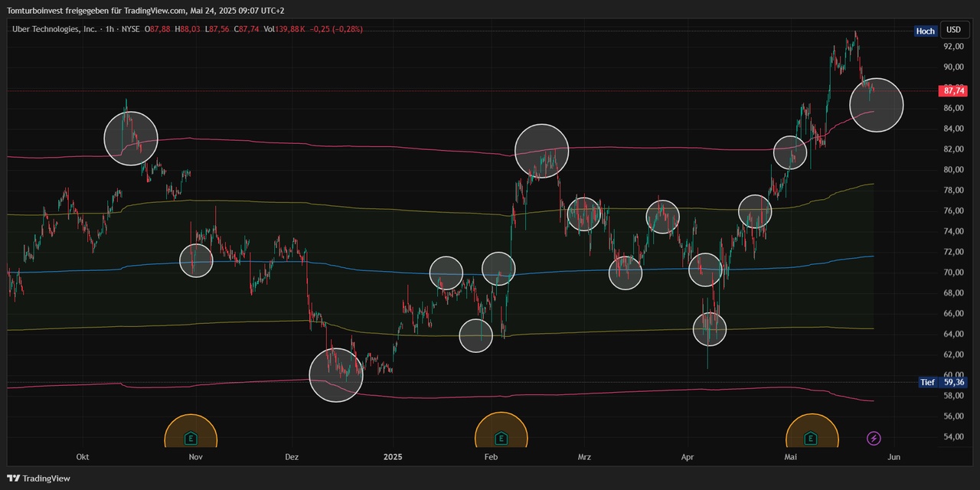Click the volume value Vol139,88K
Image resolution: width=980 pixels, height=490 pixels.
(x=285, y=29)
